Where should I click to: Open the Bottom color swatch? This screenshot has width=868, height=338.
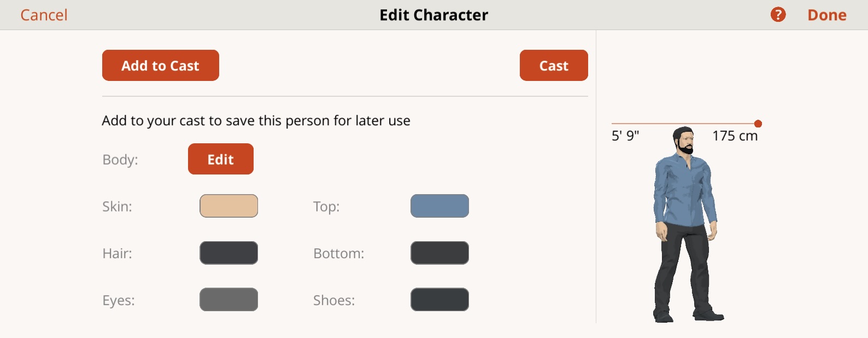click(439, 253)
